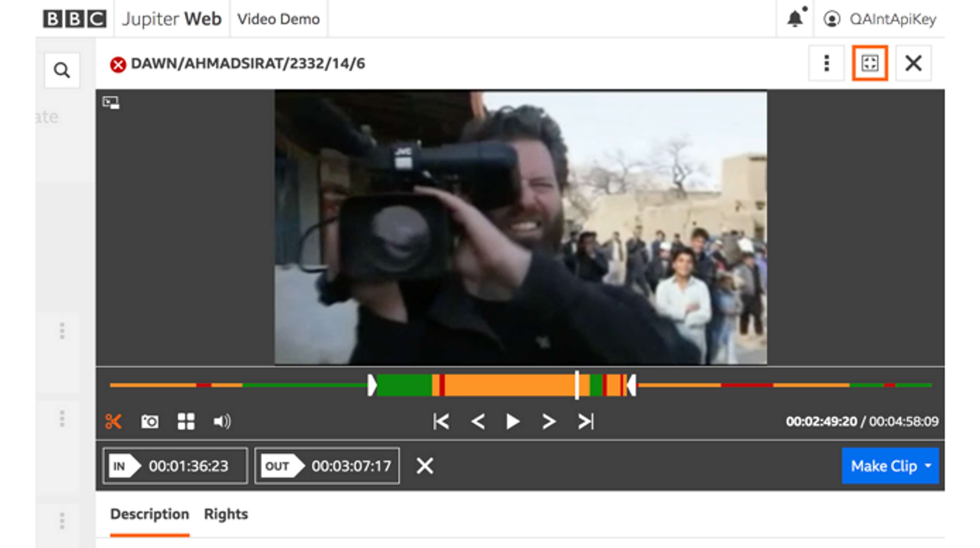This screenshot has height=548, width=980.
Task: Click the white playhead on the timeline
Action: pos(577,386)
